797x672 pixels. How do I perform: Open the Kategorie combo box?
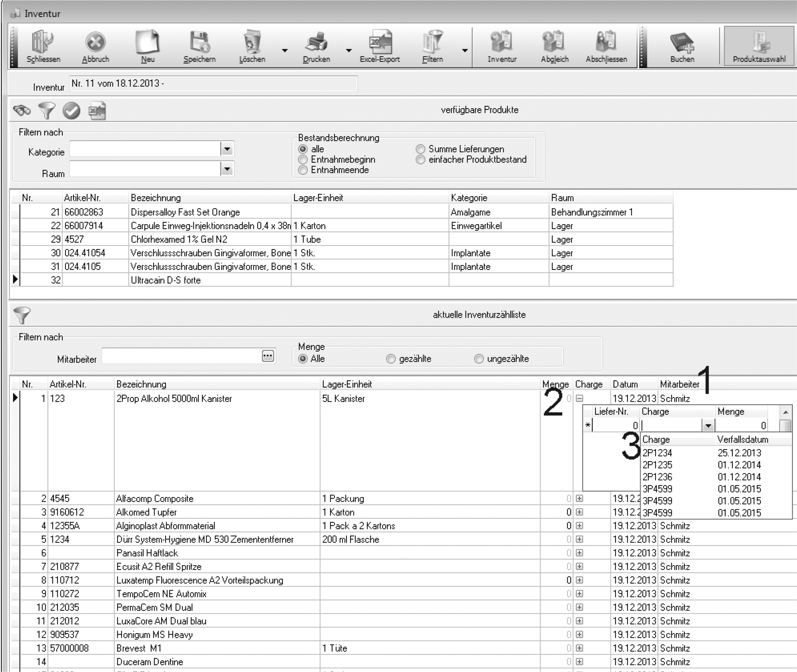click(227, 149)
